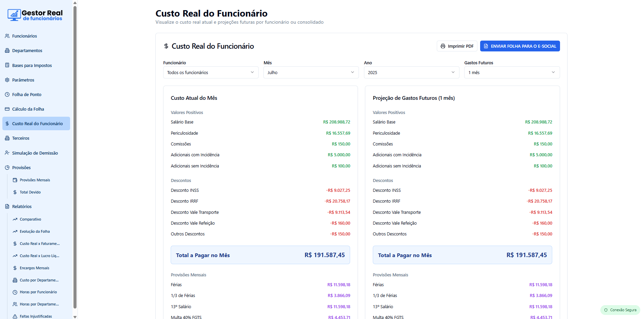Click the Relatórios report icon
The image size is (644, 319).
(7, 206)
